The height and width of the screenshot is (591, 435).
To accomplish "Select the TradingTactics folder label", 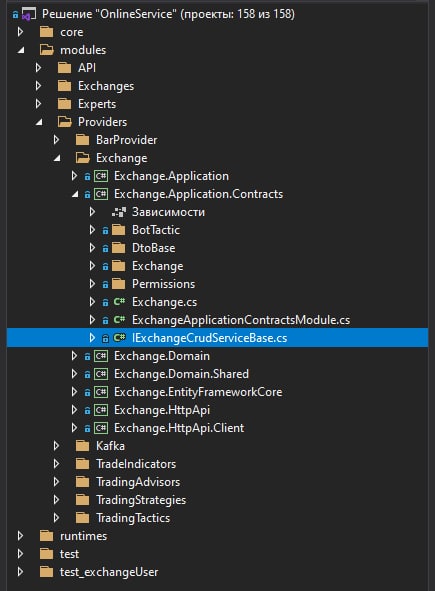I will tap(133, 518).
